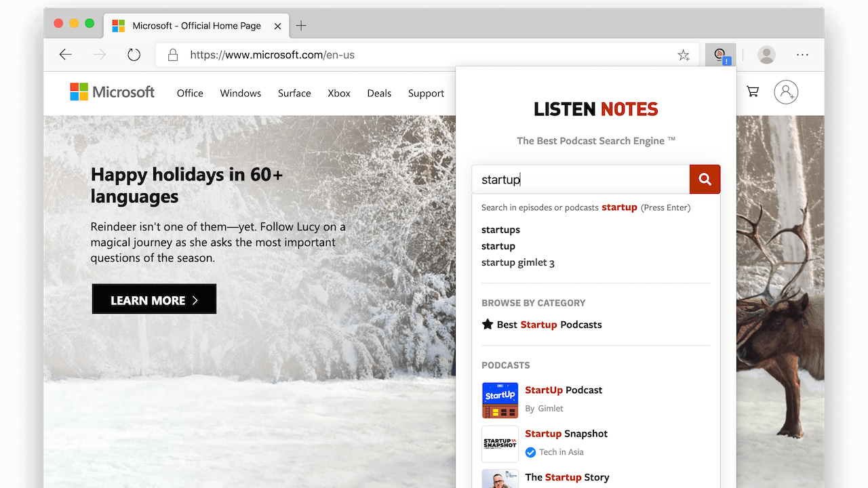Open The Startup Story title link
The height and width of the screenshot is (488, 868).
567,477
